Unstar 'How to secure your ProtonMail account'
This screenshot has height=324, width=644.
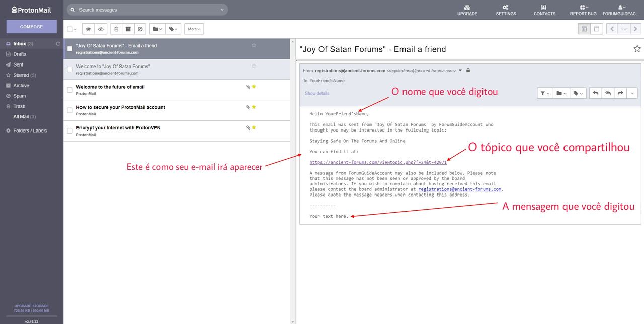point(254,107)
